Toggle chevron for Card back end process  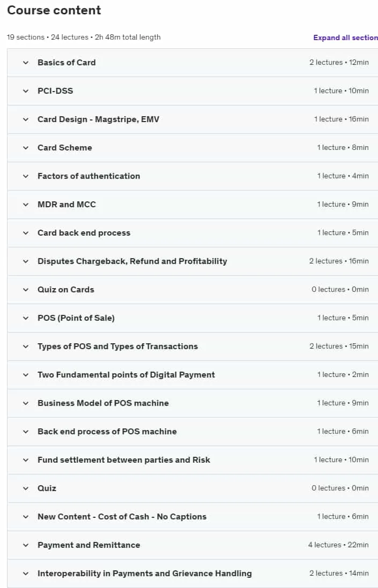coord(26,233)
